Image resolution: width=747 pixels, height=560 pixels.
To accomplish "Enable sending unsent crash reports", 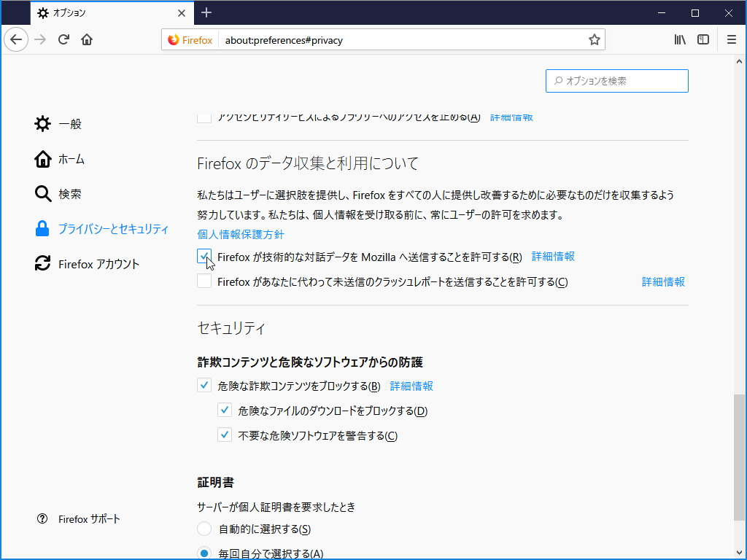I will pyautogui.click(x=204, y=281).
